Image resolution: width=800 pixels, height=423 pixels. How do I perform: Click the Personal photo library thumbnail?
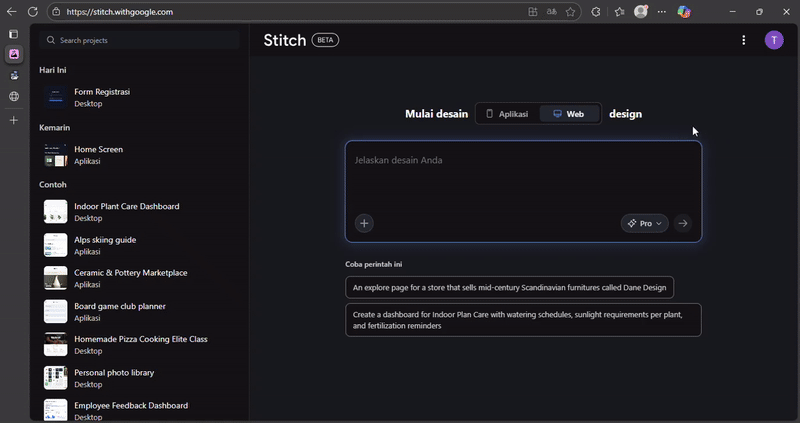click(x=55, y=378)
